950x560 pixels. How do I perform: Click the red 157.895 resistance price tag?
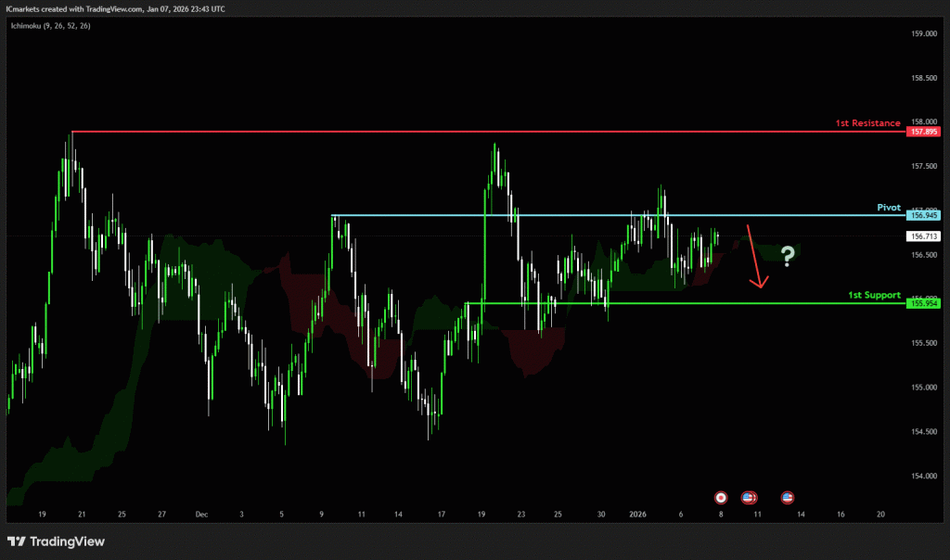click(924, 132)
